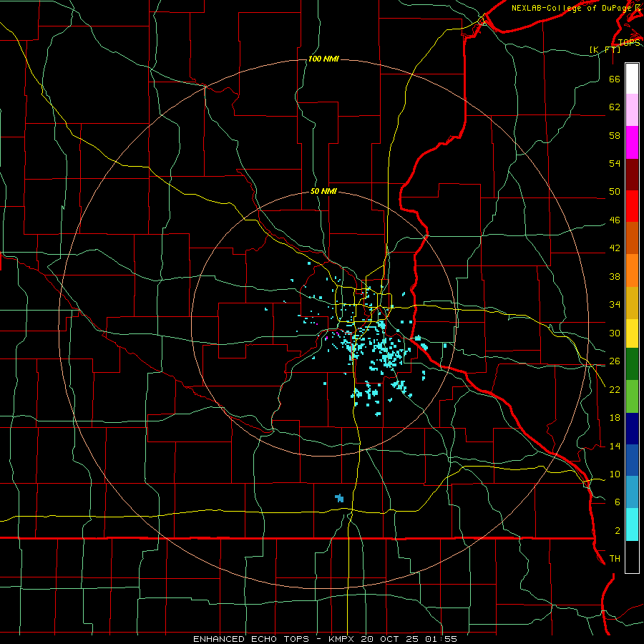The image size is (644, 644).
Task: Click the white 66 kft legend swatch
Action: pos(632,79)
